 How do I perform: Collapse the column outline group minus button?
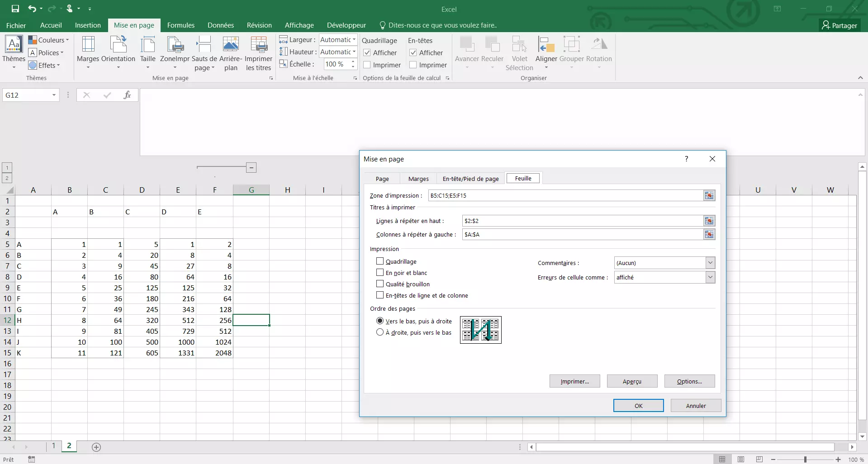[x=251, y=168]
